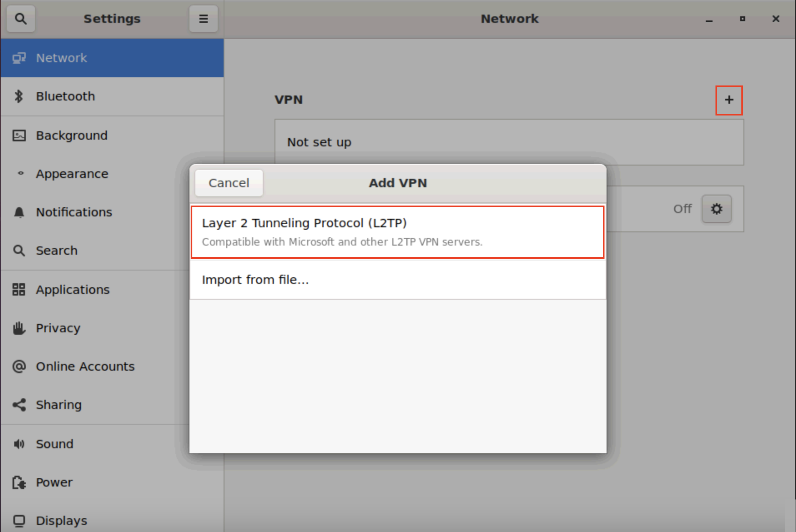Go to Appearance settings
The height and width of the screenshot is (532, 796).
coord(112,174)
